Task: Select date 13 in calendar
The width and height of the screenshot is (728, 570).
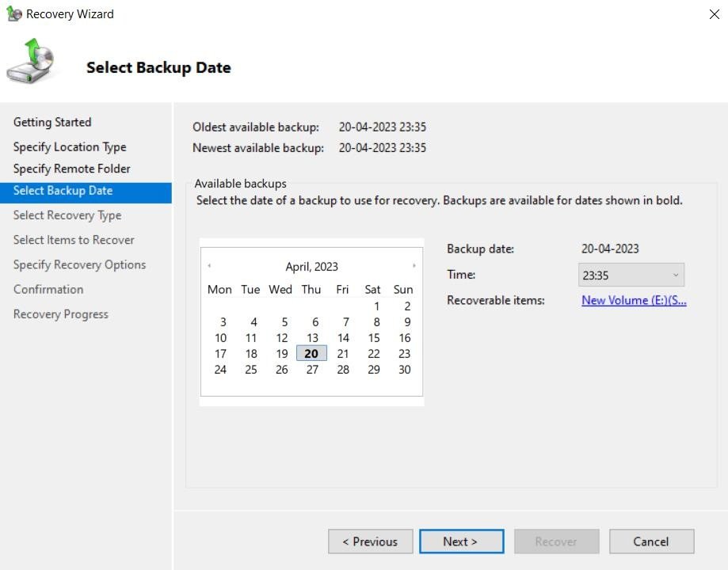Action: (312, 338)
